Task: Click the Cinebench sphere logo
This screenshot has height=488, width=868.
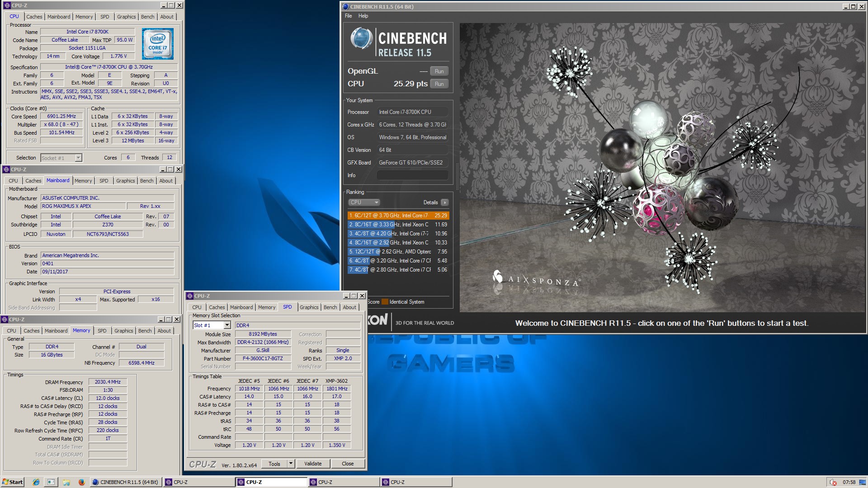Action: click(x=361, y=38)
